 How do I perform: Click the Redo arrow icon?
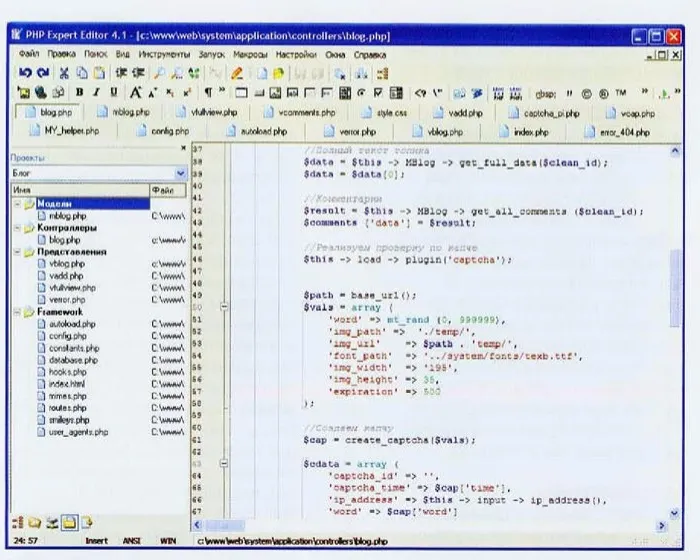pyautogui.click(x=43, y=72)
